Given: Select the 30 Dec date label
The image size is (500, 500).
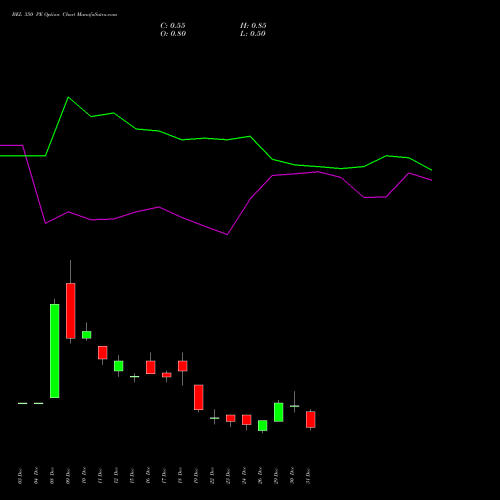Looking at the screenshot, I should (292, 476).
